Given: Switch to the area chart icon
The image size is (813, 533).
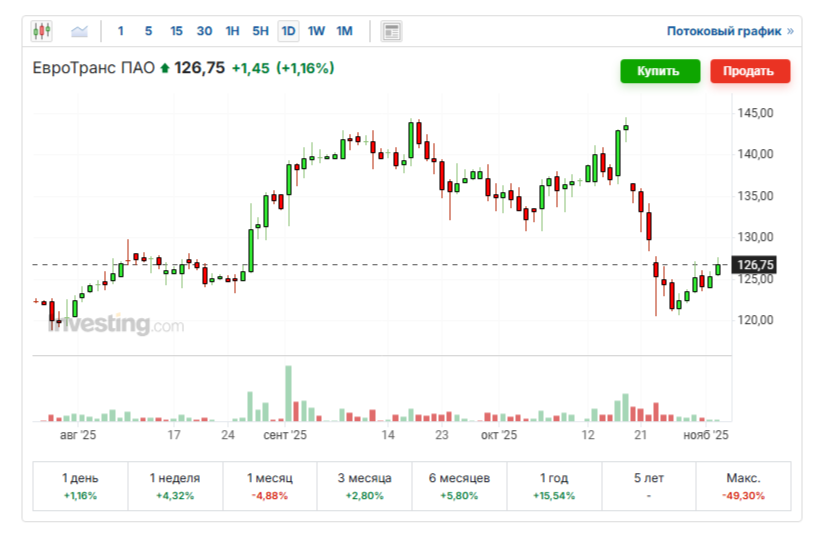Looking at the screenshot, I should click(x=79, y=32).
